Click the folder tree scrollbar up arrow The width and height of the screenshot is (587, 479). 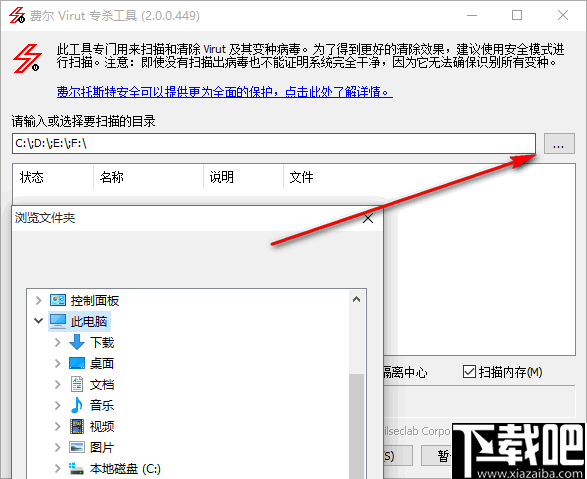coord(356,299)
